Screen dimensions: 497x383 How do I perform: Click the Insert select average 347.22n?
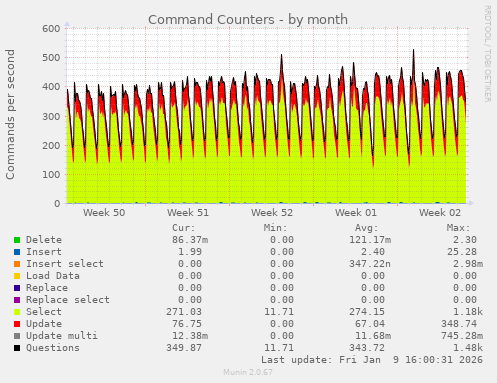tap(370, 264)
